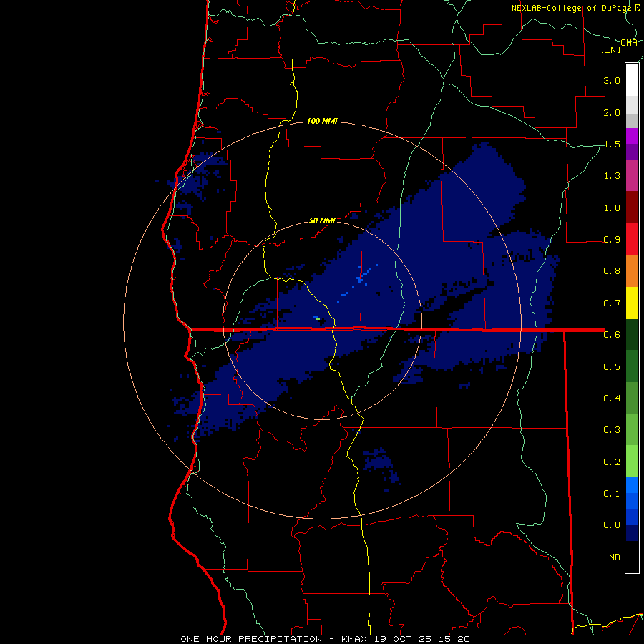This screenshot has height=644, width=644.
Task: Click the 50 NMI range ring label
Action: (322, 220)
